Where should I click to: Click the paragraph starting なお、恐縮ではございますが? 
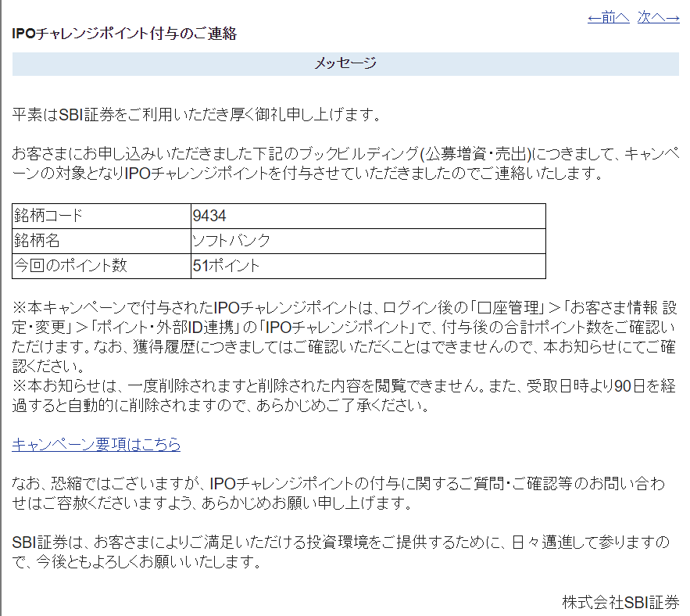(x=338, y=493)
